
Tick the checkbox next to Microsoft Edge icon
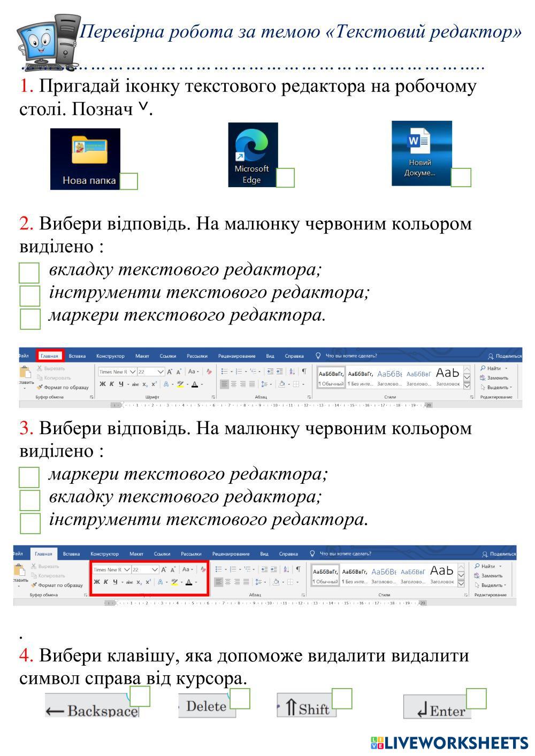[285, 178]
